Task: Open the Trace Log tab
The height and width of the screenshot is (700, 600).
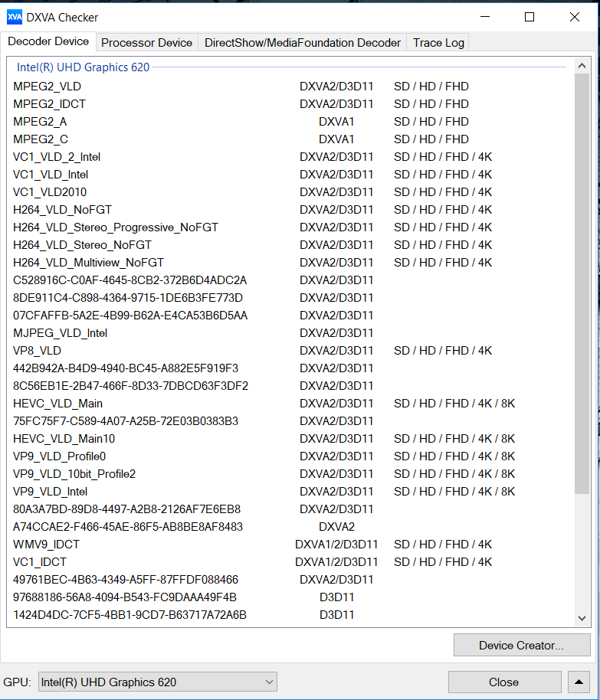Action: coord(438,42)
